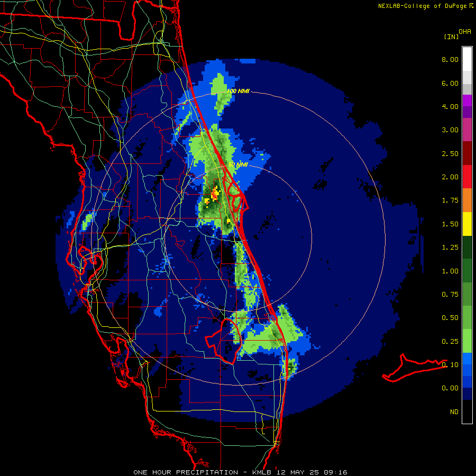Click the [IN] units label
476x476 pixels.
(x=451, y=36)
